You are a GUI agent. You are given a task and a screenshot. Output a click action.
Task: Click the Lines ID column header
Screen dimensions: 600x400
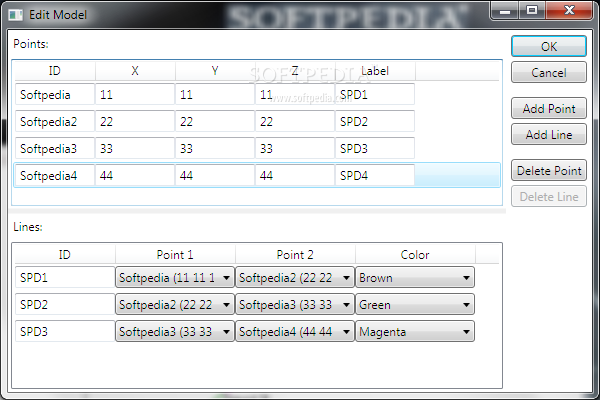point(65,255)
